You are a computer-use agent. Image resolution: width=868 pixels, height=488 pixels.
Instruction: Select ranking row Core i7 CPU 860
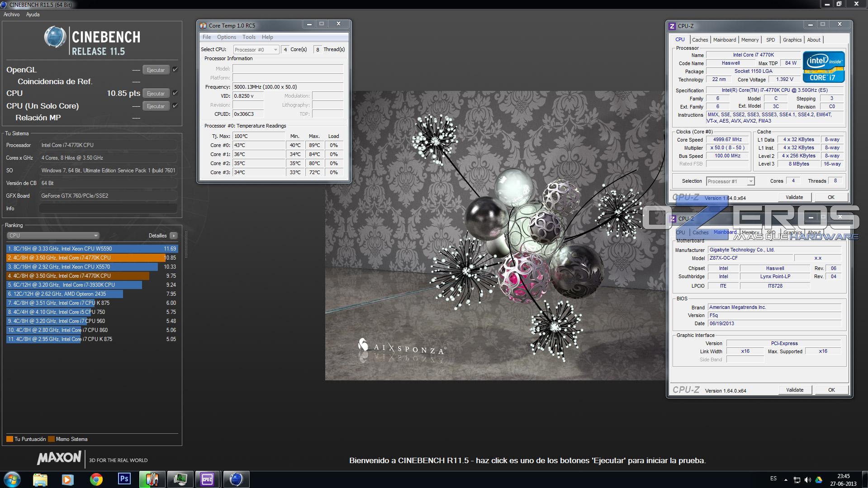(x=91, y=330)
